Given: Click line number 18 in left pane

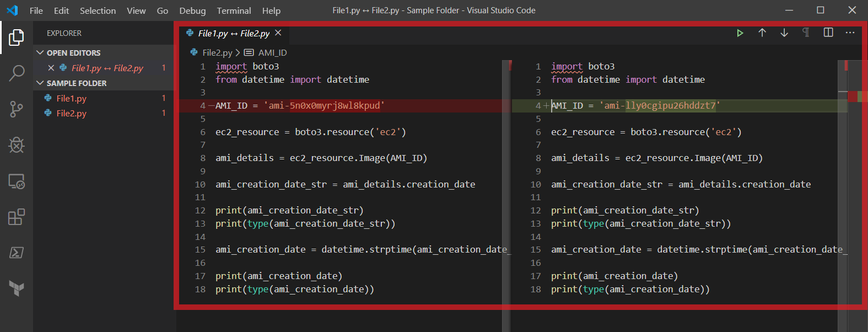Looking at the screenshot, I should pyautogui.click(x=200, y=289).
